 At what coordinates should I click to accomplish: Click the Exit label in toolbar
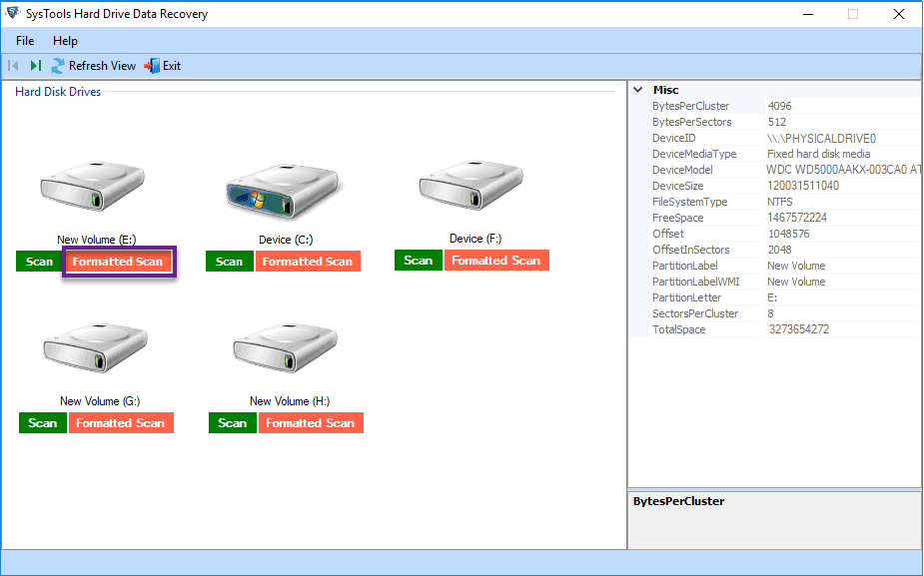pos(172,65)
